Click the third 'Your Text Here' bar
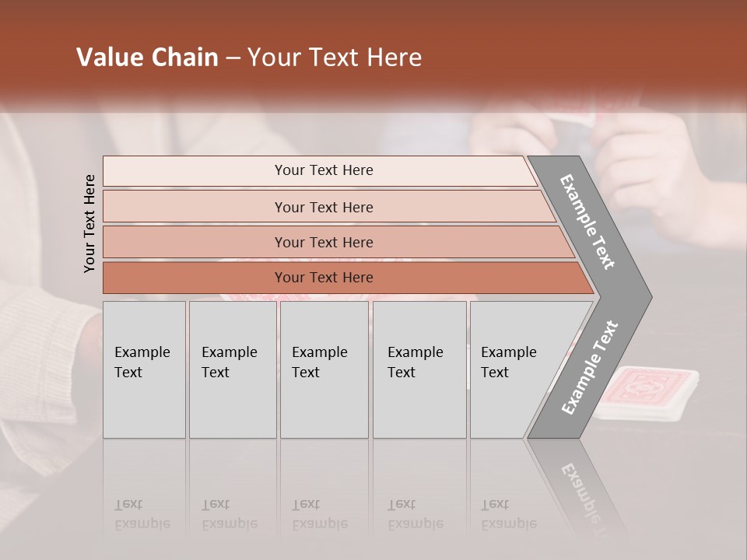 pyautogui.click(x=324, y=242)
